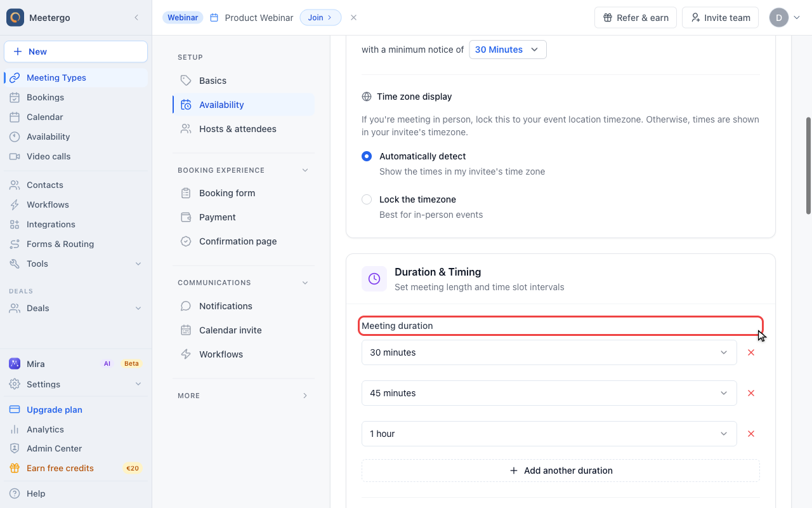Click the €20 credits badge
Screen dimensions: 812x508
(x=133, y=468)
